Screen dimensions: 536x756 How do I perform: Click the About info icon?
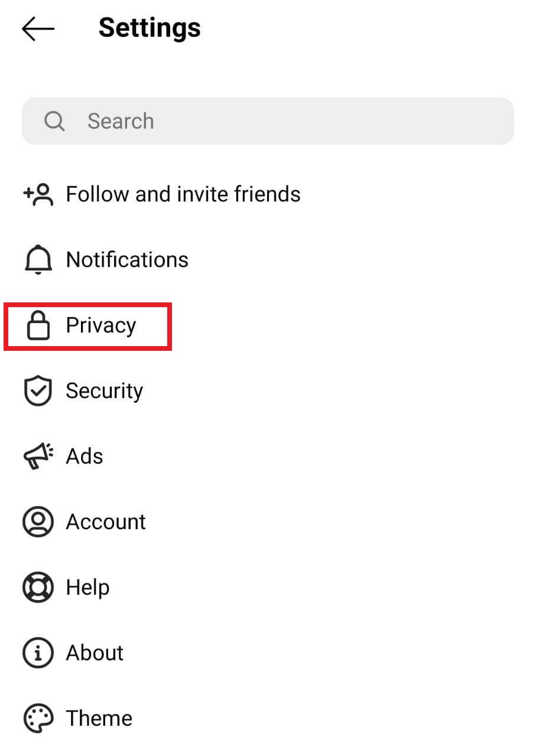(38, 653)
